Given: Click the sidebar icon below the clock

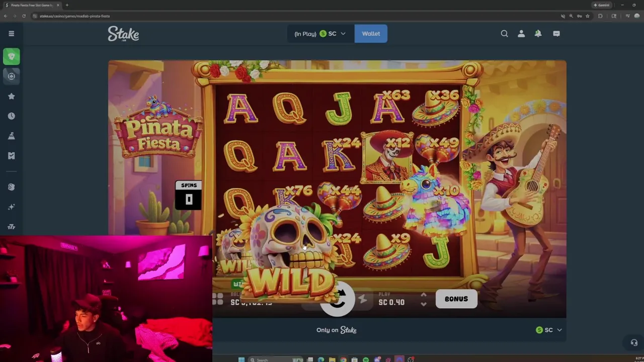Looking at the screenshot, I should tap(11, 136).
